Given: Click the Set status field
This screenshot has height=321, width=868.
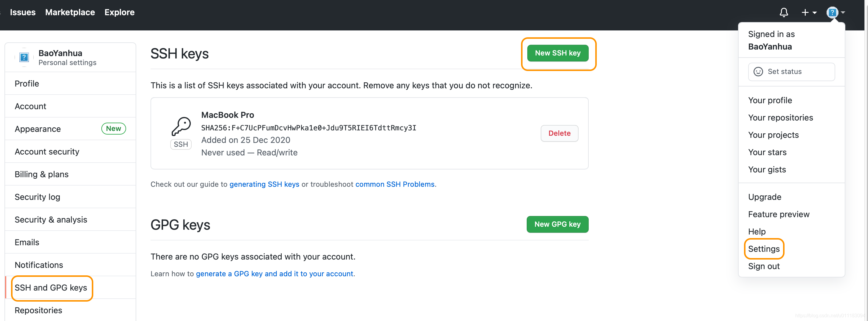Looking at the screenshot, I should pyautogui.click(x=791, y=72).
